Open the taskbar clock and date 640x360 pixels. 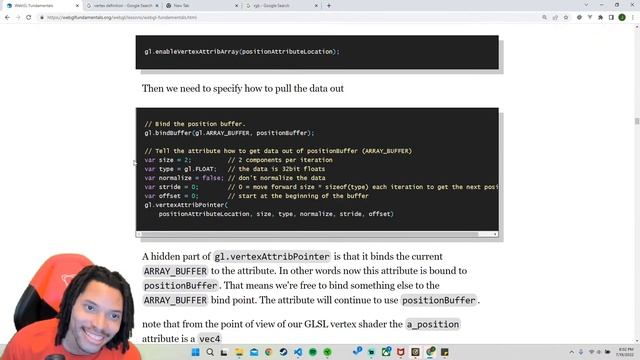pyautogui.click(x=625, y=352)
